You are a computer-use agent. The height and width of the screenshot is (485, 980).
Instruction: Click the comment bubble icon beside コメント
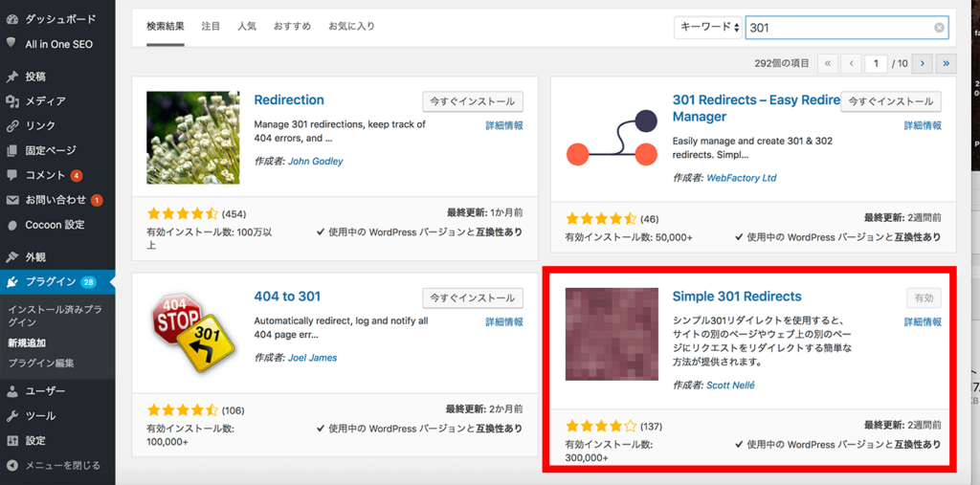coord(11,175)
